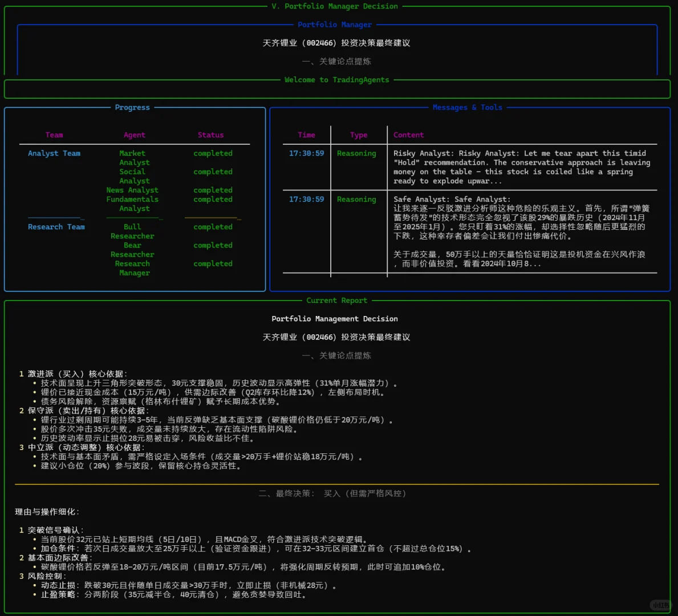Open the Messages & Tools panel header
The image size is (678, 616).
pyautogui.click(x=468, y=107)
